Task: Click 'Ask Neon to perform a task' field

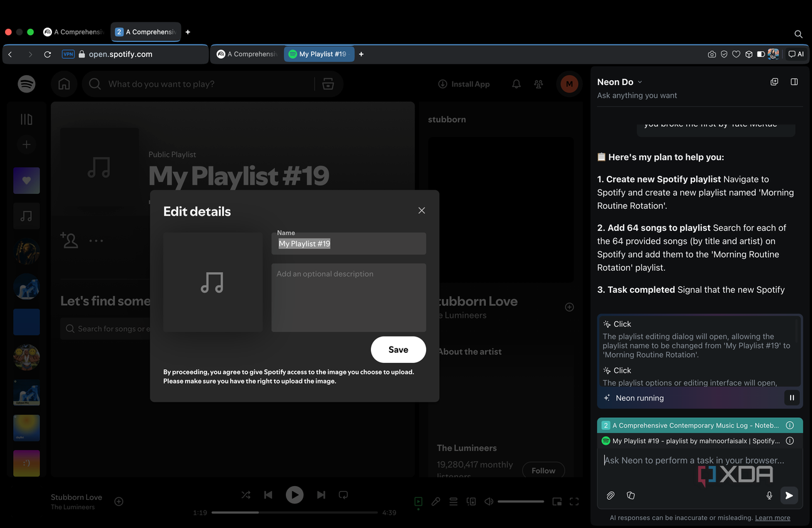Action: pyautogui.click(x=694, y=460)
